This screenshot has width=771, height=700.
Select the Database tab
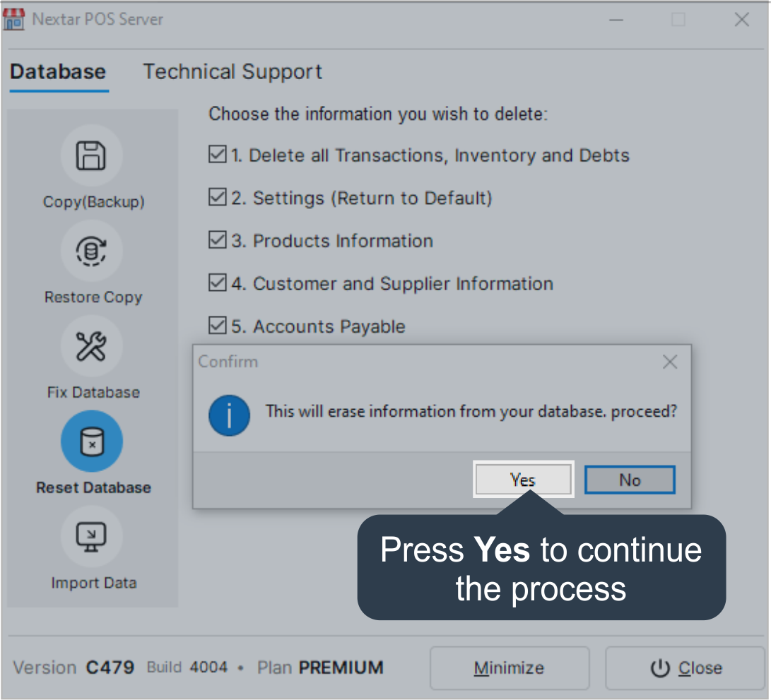58,72
